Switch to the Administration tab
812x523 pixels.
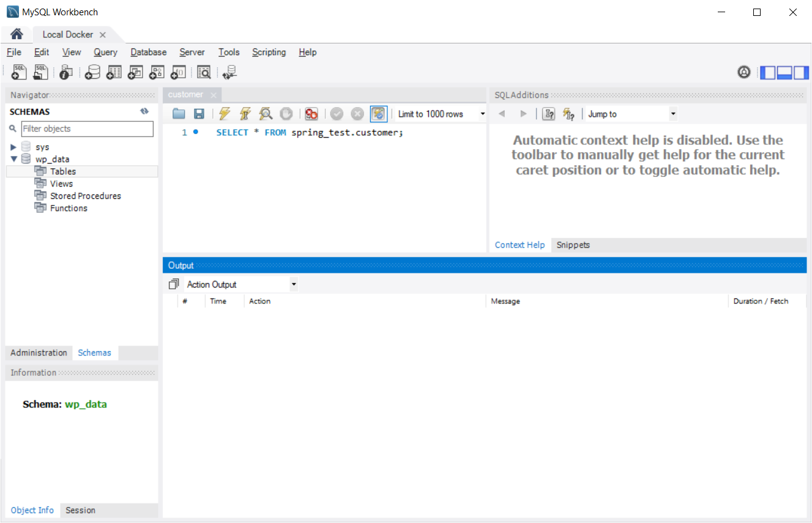[x=39, y=353]
